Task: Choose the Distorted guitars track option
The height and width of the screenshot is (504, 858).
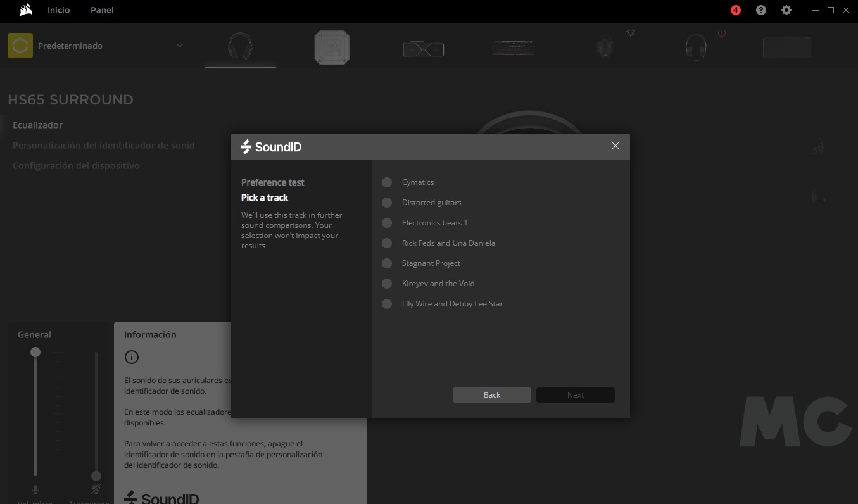Action: tap(387, 203)
